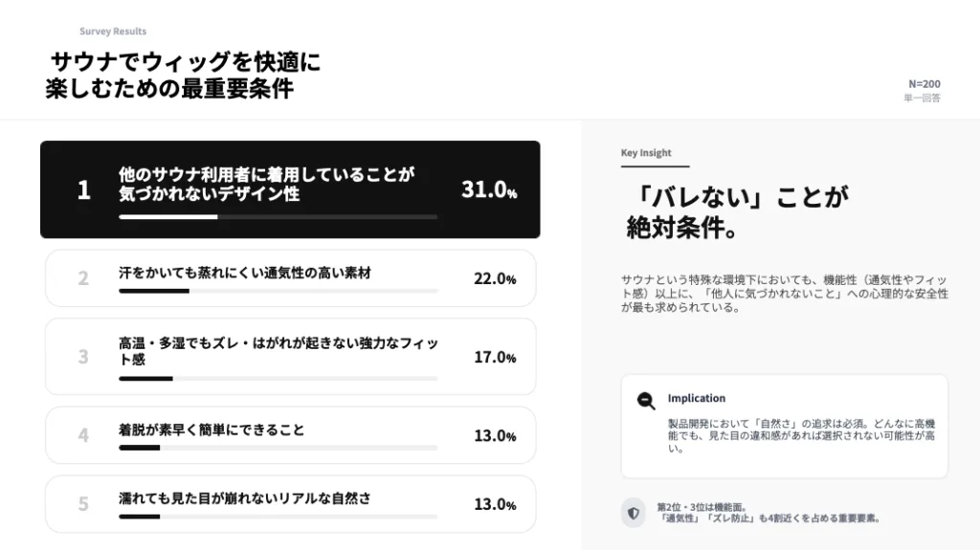Click the 22.0% value text

coord(495,278)
